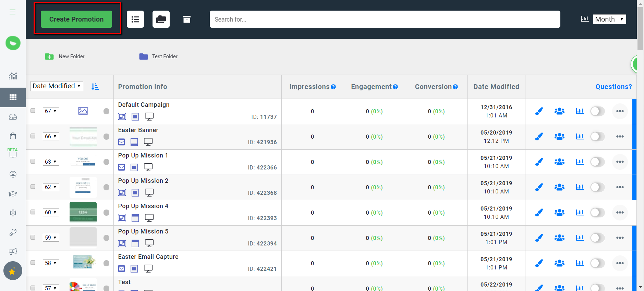Open the archive box icon in top bar

click(x=186, y=20)
